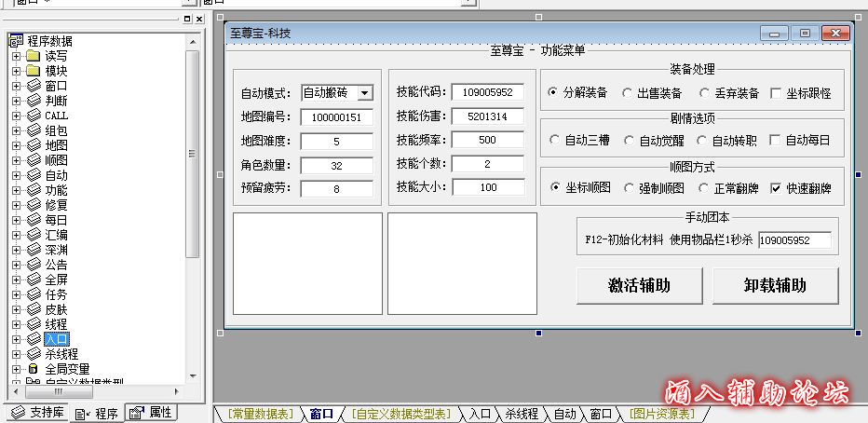This screenshot has height=423, width=868.
Task: Open the 自动模式 dropdown list
Action: tap(365, 92)
